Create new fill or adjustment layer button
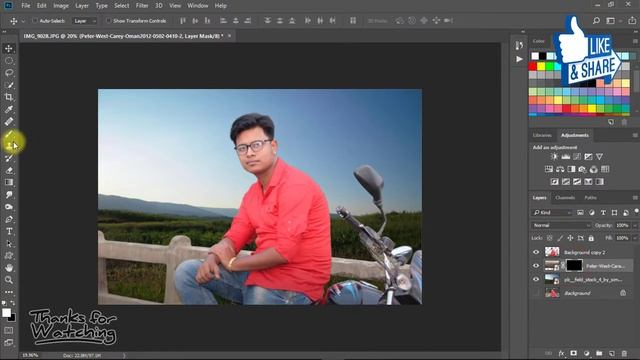 587,353
